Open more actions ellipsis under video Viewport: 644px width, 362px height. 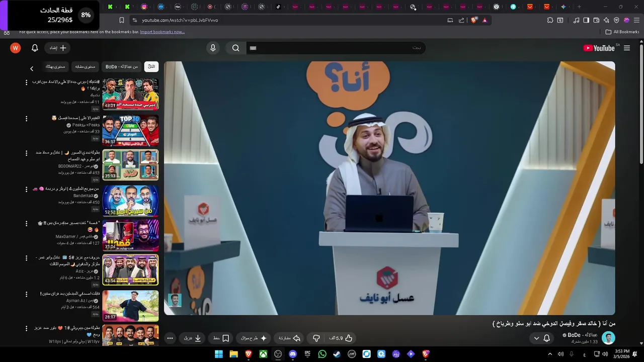coord(170,338)
